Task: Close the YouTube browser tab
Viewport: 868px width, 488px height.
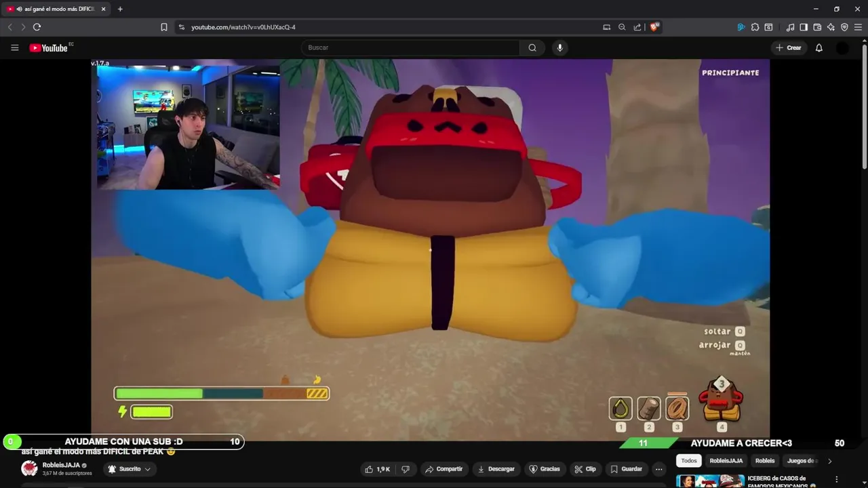Action: click(103, 9)
